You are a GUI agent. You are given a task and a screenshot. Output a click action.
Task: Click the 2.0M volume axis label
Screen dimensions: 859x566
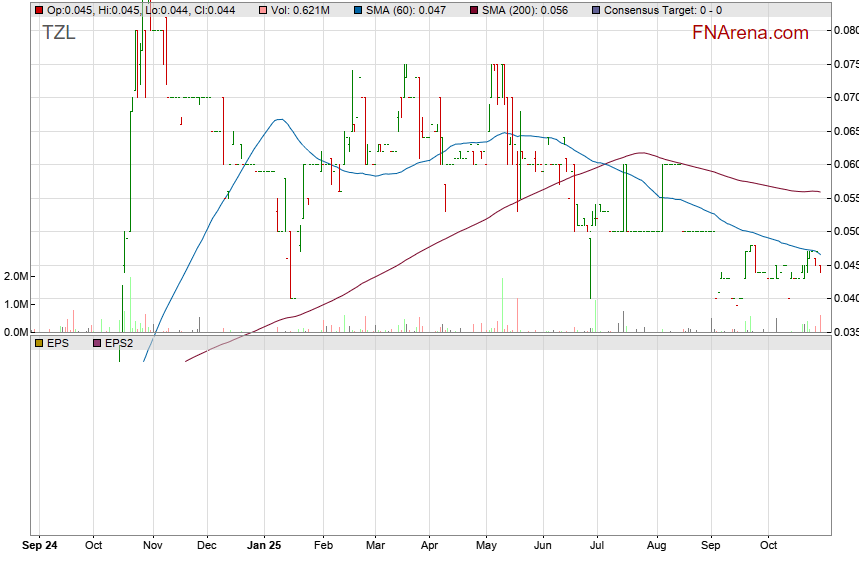point(16,276)
